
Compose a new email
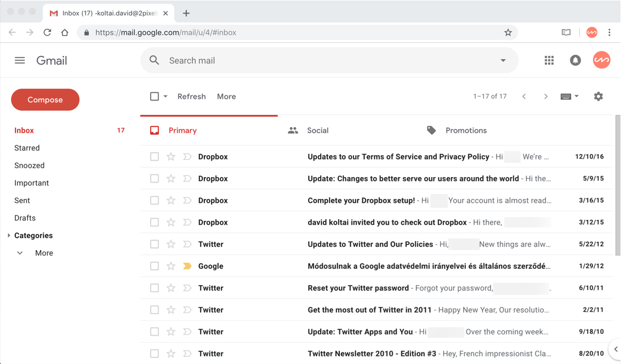tap(45, 99)
